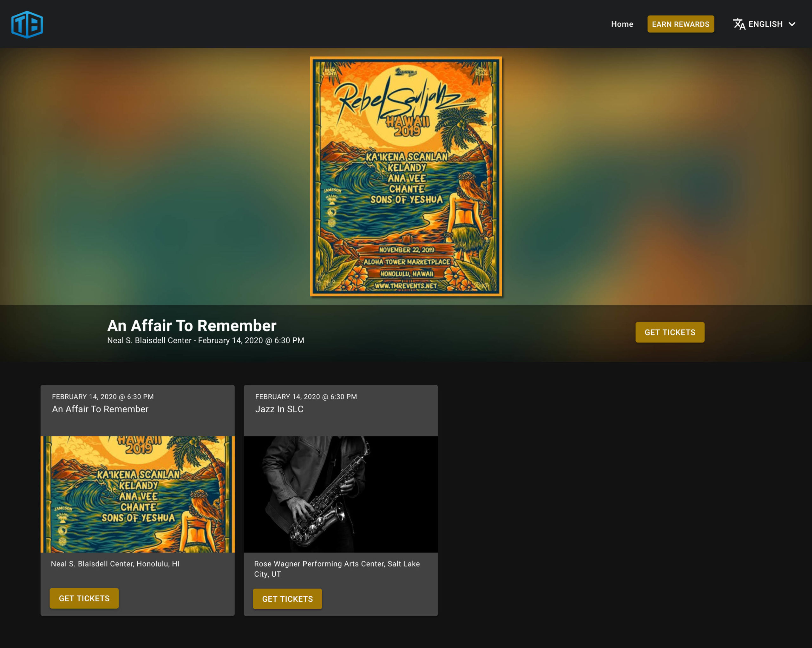This screenshot has height=648, width=812.
Task: Click An Affair To Remember card title
Action: pyautogui.click(x=100, y=409)
